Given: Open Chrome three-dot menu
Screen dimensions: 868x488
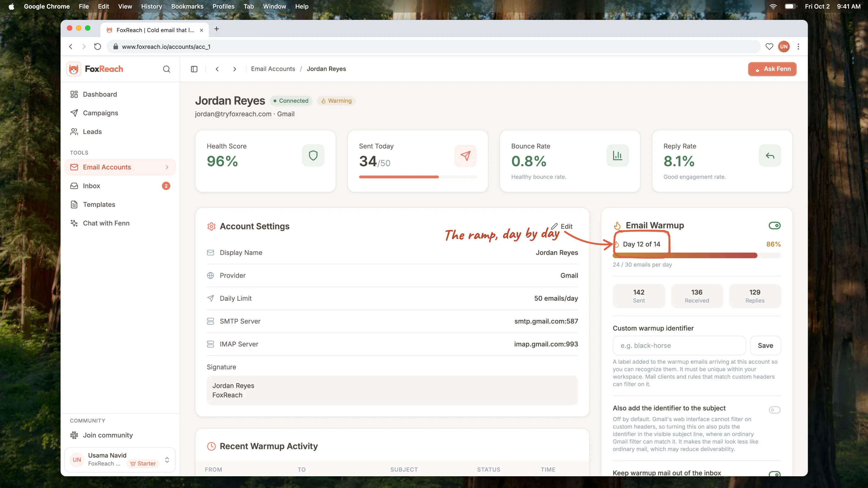Looking at the screenshot, I should point(798,46).
